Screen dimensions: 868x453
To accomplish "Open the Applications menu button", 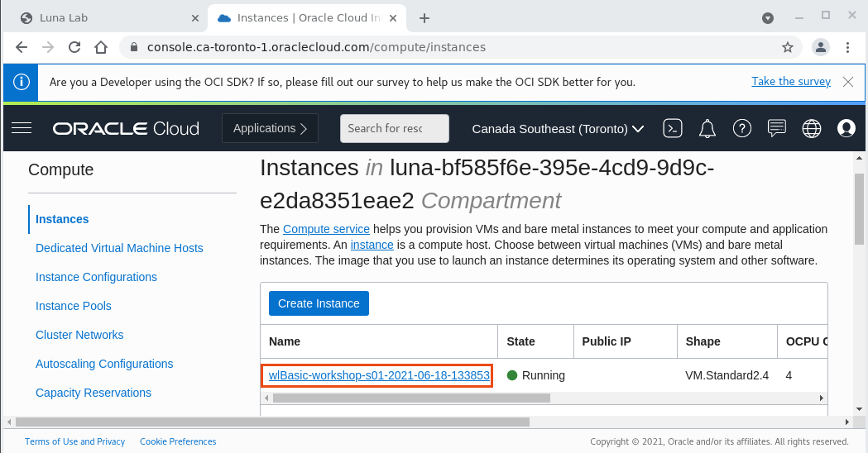I will (270, 128).
